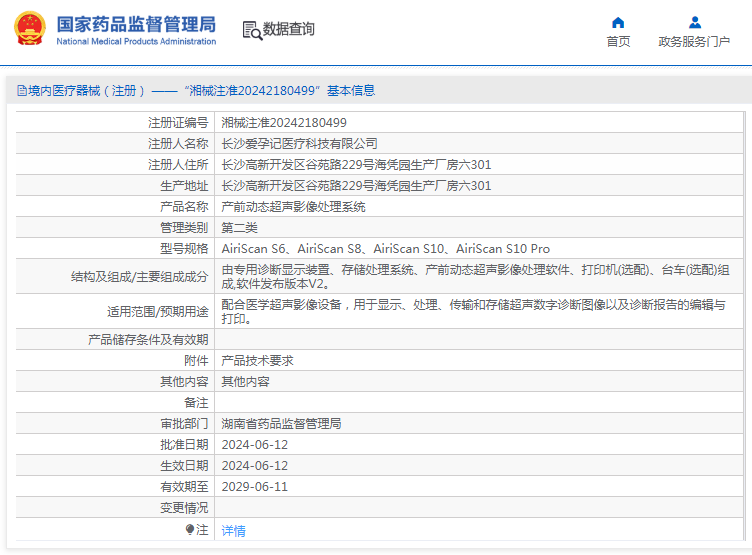The width and height of the screenshot is (752, 555).
Task: Click the 首页 house icon
Action: point(618,22)
